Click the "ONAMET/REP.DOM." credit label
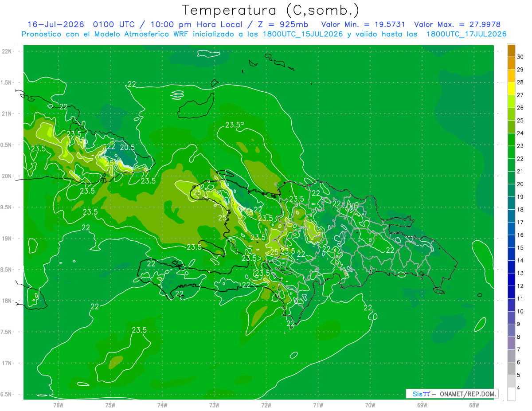Screen dimensions: 532x411 (468, 394)
